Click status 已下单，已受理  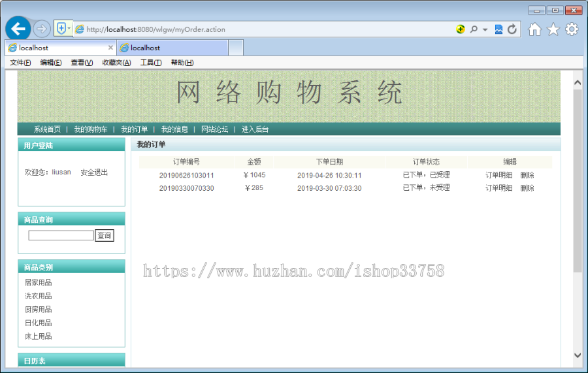[426, 174]
